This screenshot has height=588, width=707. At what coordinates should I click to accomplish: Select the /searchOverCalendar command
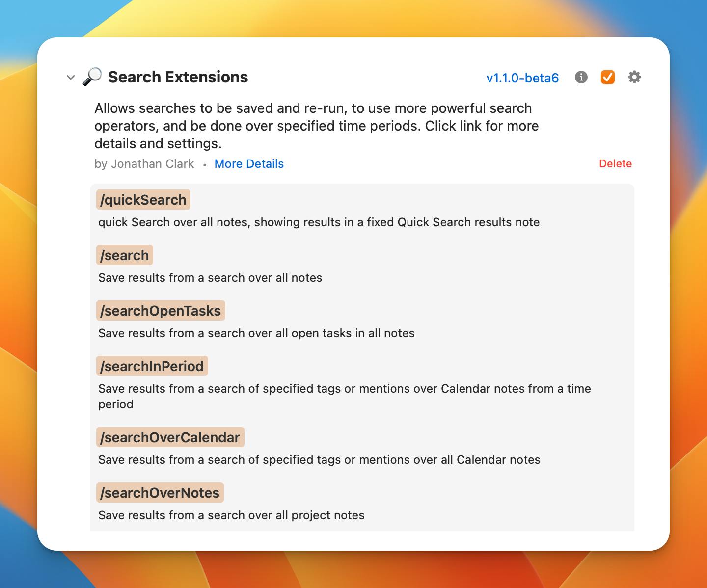click(170, 438)
